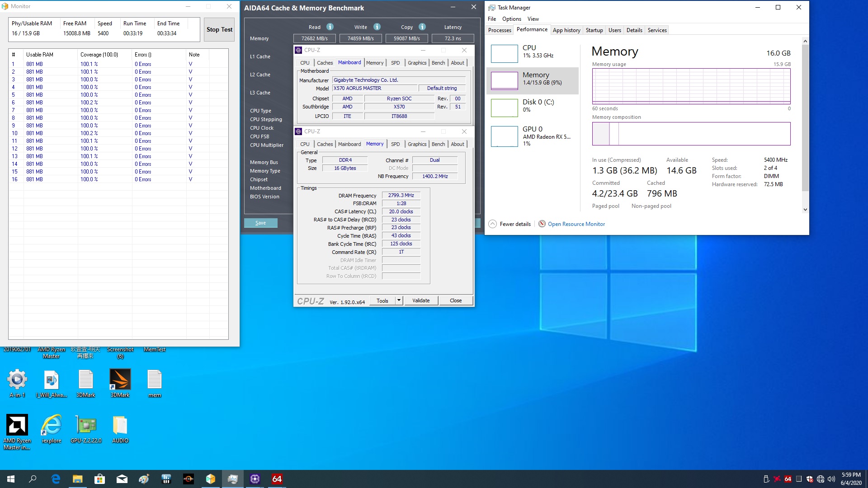868x488 pixels.
Task: Click the Tools button in CPU-Z
Action: coord(382,300)
